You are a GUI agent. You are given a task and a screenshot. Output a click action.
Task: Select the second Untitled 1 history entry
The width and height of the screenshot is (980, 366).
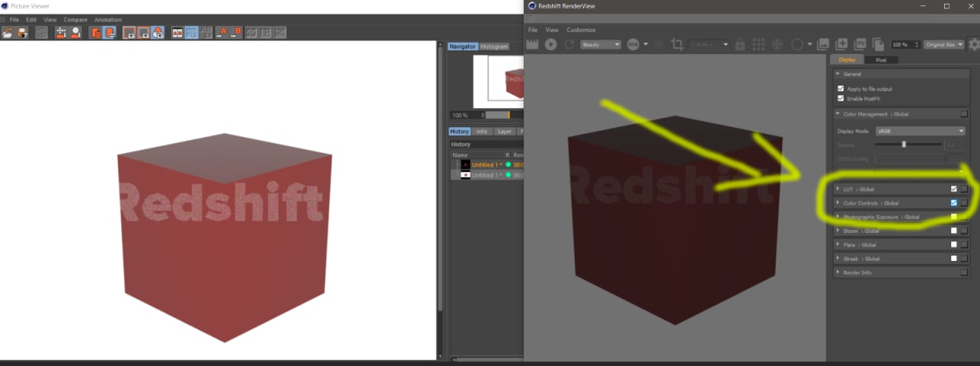pos(487,175)
